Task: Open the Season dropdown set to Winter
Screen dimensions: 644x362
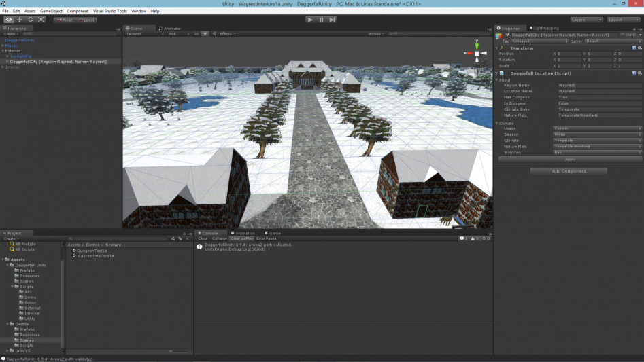Action: click(x=597, y=134)
